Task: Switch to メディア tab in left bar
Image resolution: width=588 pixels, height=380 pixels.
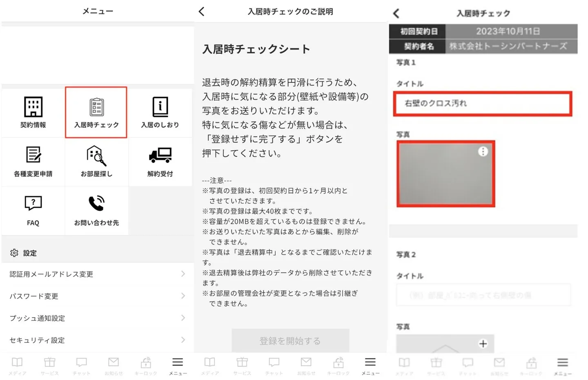Action: click(x=17, y=365)
